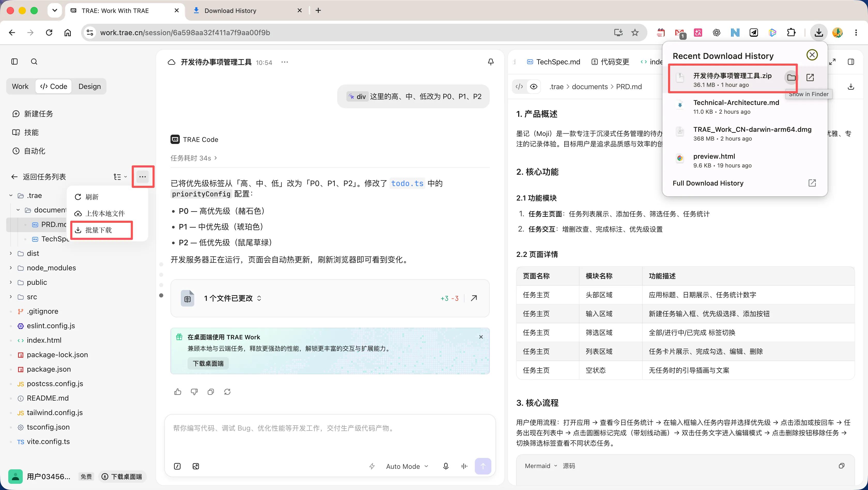
Task: Expand the task duration 34s details
Action: [194, 158]
